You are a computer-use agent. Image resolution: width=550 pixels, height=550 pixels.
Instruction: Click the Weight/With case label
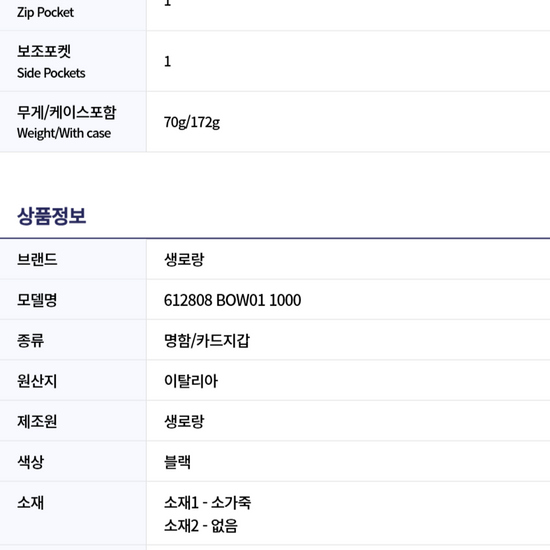click(x=64, y=133)
